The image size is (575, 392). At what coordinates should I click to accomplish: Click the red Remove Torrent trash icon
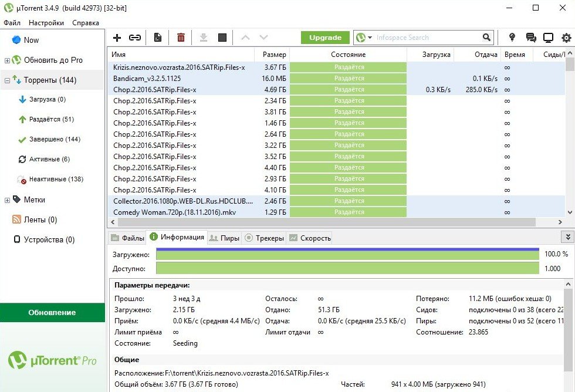pyautogui.click(x=181, y=38)
